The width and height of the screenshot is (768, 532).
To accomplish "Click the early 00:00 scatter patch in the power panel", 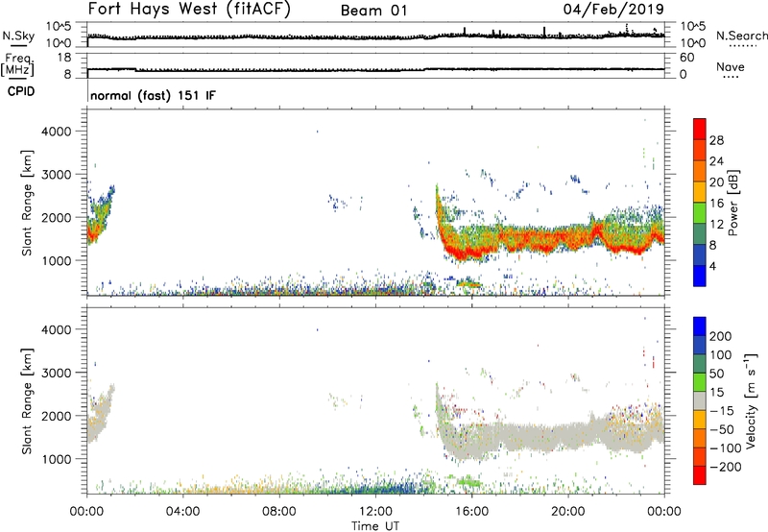I will (x=100, y=215).
